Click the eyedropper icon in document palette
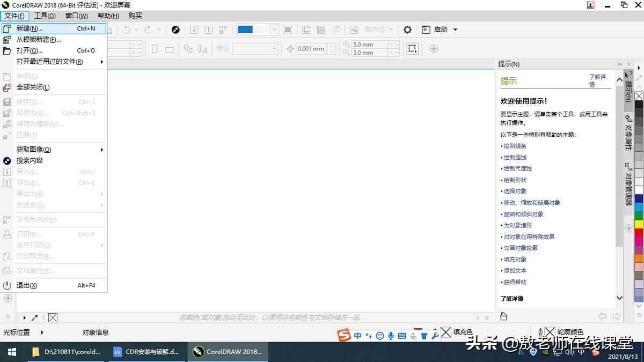644x362 pixels. (x=35, y=317)
